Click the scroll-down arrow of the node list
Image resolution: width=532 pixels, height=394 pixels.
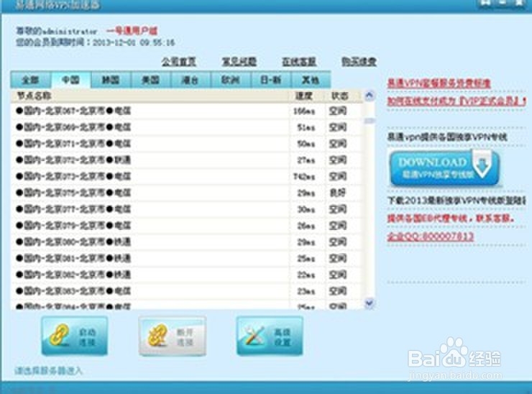point(370,303)
